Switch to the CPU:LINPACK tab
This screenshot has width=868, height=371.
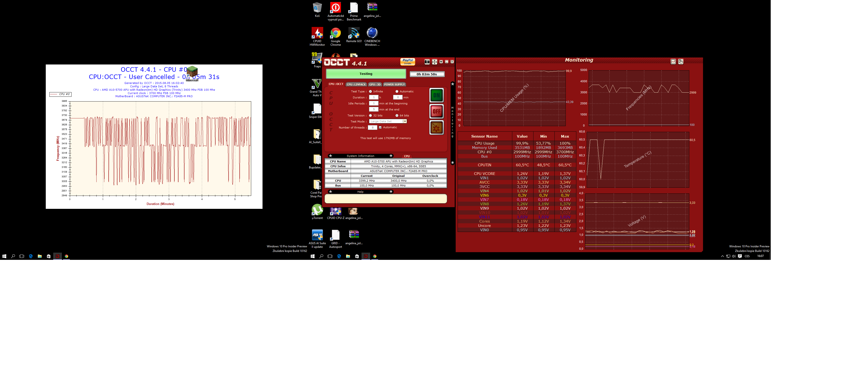pos(356,84)
